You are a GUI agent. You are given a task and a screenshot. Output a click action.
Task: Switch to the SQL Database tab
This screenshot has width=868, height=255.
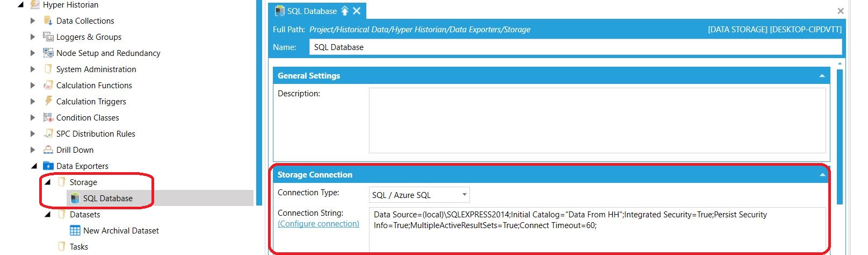[312, 11]
